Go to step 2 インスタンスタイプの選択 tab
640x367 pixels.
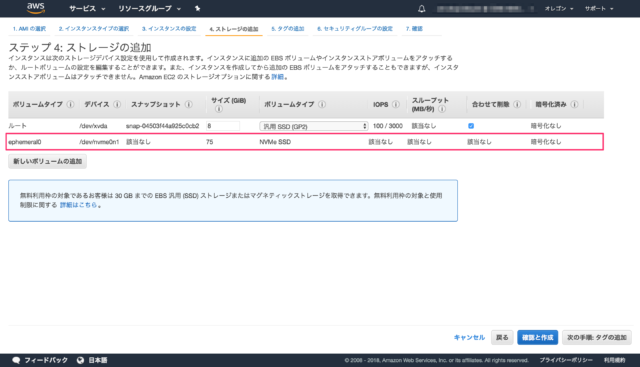coord(93,29)
